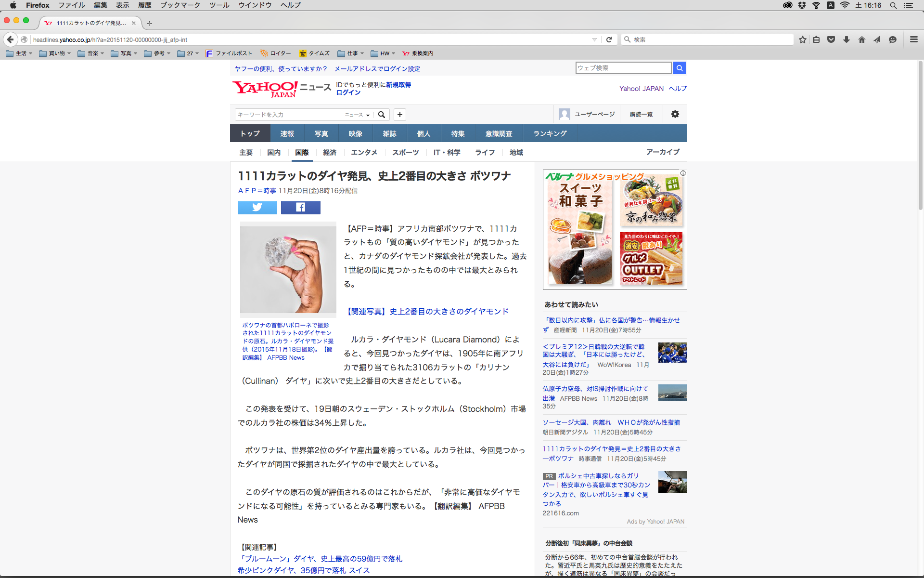This screenshot has width=924, height=578.
Task: Click the keyword search magnifier icon
Action: click(x=382, y=115)
